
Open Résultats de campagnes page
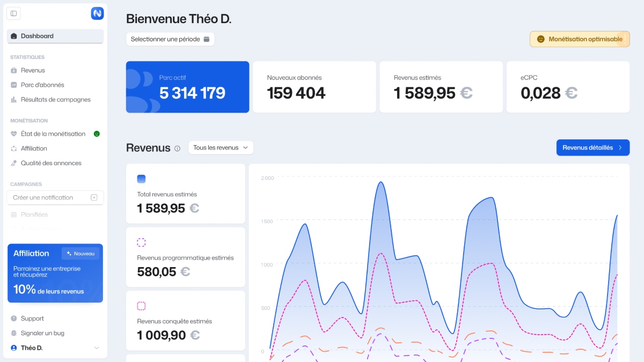click(x=55, y=99)
